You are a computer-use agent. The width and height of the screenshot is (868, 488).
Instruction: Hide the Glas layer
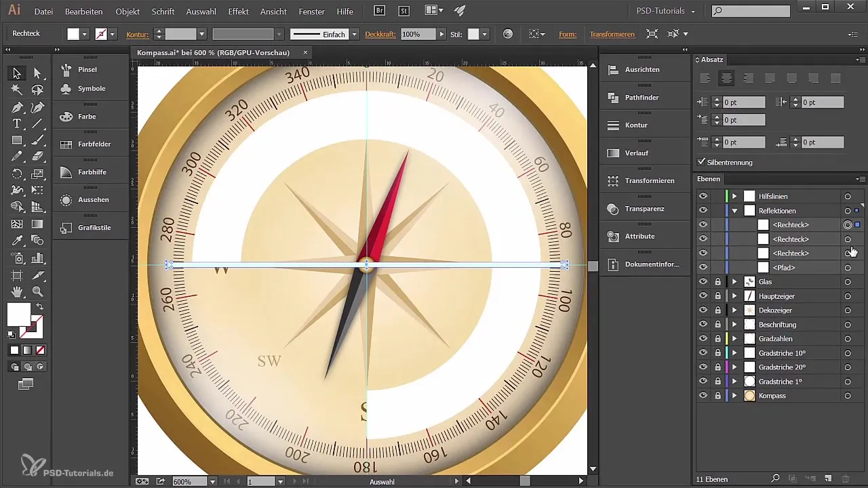pyautogui.click(x=703, y=281)
